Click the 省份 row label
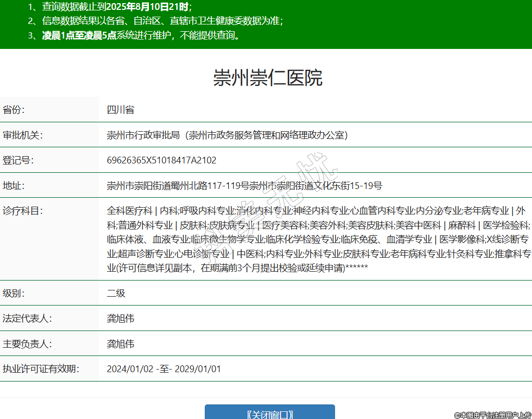This screenshot has width=532, height=419. 14,110
